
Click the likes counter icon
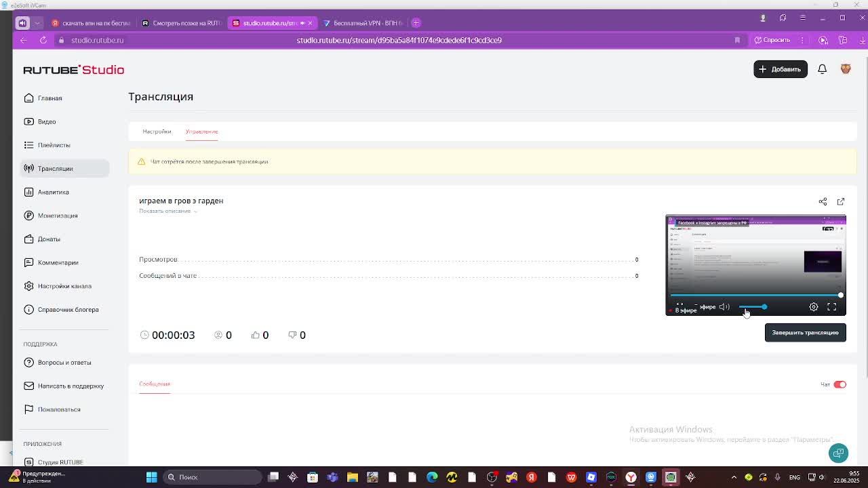pos(256,335)
